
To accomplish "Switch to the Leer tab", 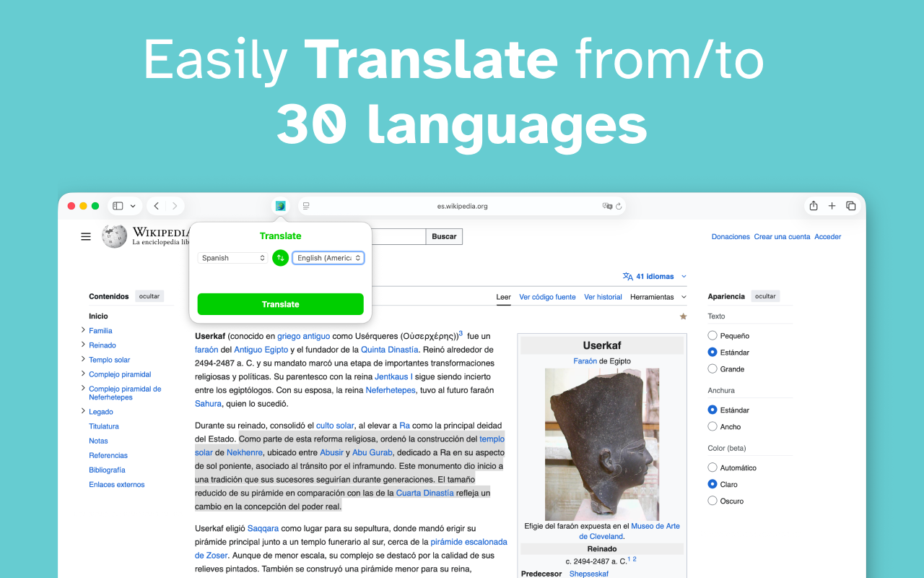I will click(503, 297).
